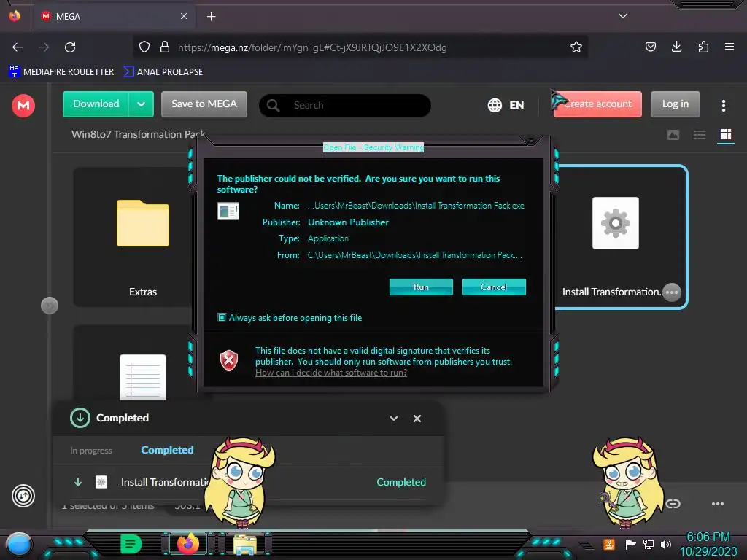Reload the MEGA page
Viewport: 747px width, 560px height.
click(x=70, y=47)
